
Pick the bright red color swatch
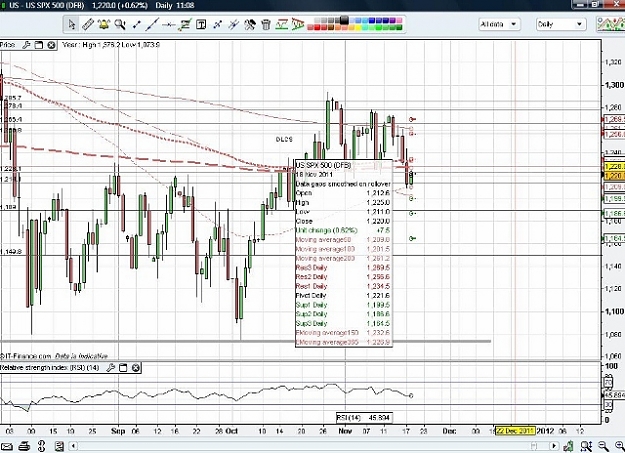(318, 28)
